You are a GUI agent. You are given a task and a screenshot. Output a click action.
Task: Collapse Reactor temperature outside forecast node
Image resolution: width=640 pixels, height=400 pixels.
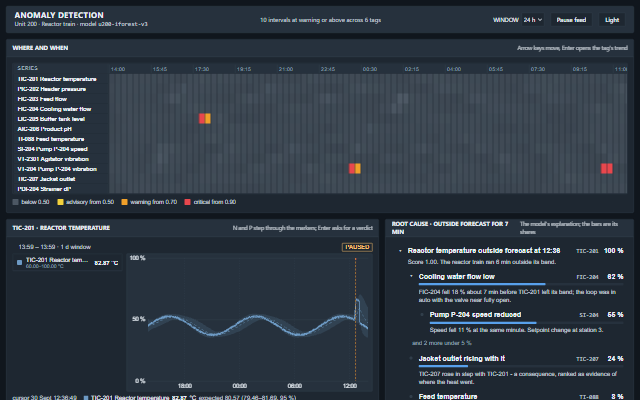[400, 251]
